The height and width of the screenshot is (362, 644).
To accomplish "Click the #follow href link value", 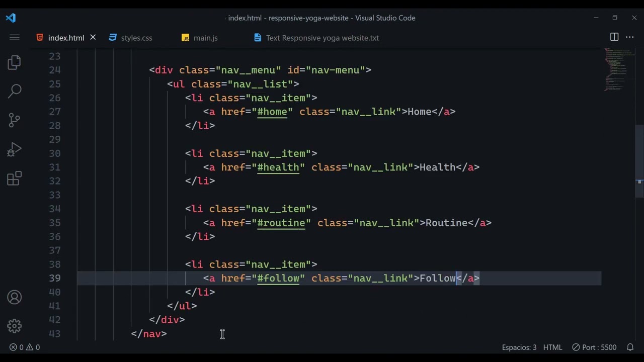I will [x=278, y=278].
